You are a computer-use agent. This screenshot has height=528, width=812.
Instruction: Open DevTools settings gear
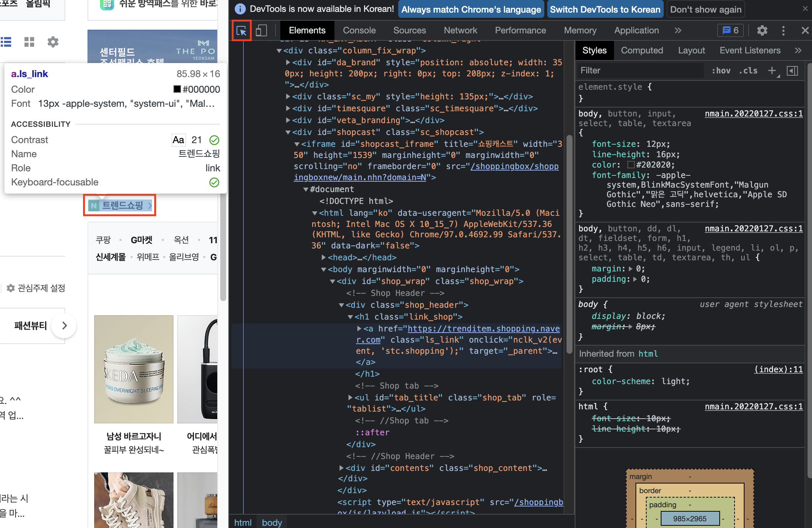tap(762, 30)
